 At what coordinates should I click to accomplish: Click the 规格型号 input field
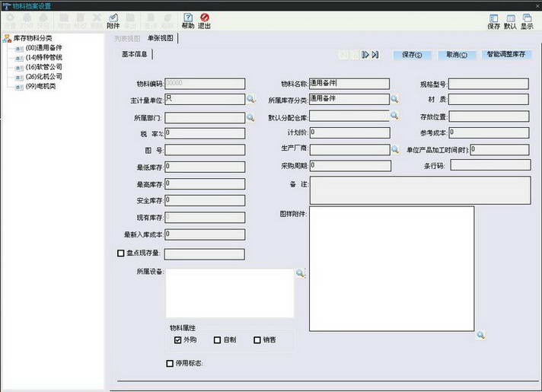[489, 84]
